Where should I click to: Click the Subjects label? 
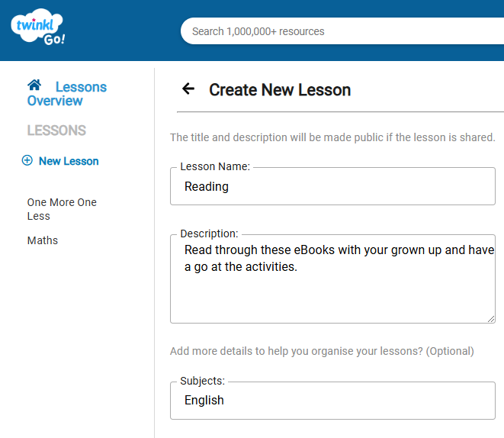203,381
